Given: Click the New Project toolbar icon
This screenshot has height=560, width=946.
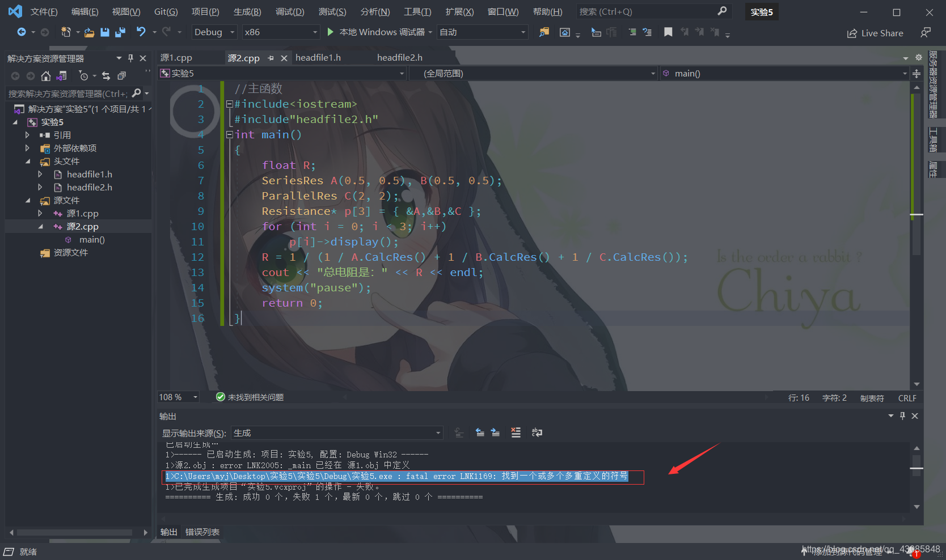Looking at the screenshot, I should [x=66, y=32].
